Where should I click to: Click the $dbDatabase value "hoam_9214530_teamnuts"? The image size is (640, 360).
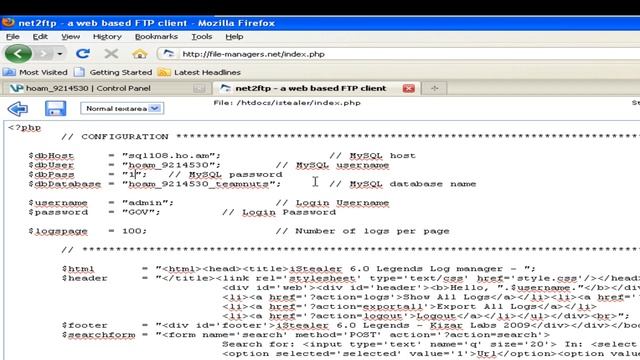click(x=202, y=184)
